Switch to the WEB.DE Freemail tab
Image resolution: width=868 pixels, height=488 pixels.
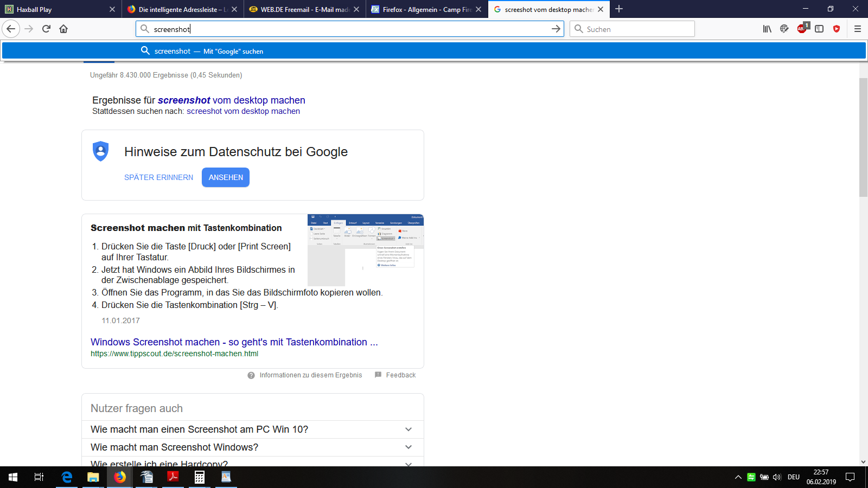click(x=305, y=9)
